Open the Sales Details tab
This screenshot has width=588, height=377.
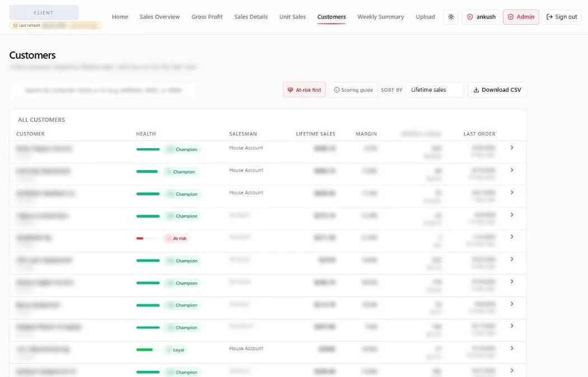click(251, 17)
